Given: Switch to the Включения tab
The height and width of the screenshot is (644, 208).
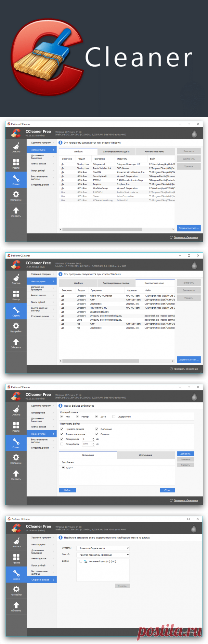Looking at the screenshot, I should (88, 455).
